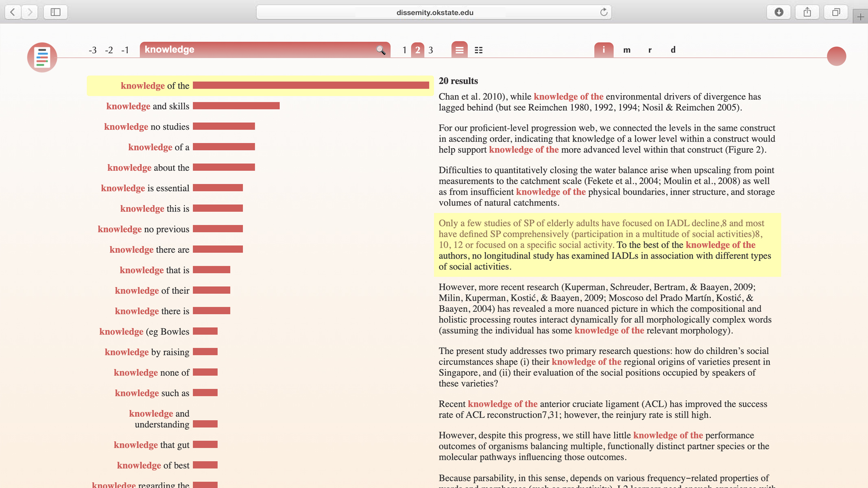Click the magnifying glass search icon
The height and width of the screenshot is (488, 868).
tap(381, 50)
